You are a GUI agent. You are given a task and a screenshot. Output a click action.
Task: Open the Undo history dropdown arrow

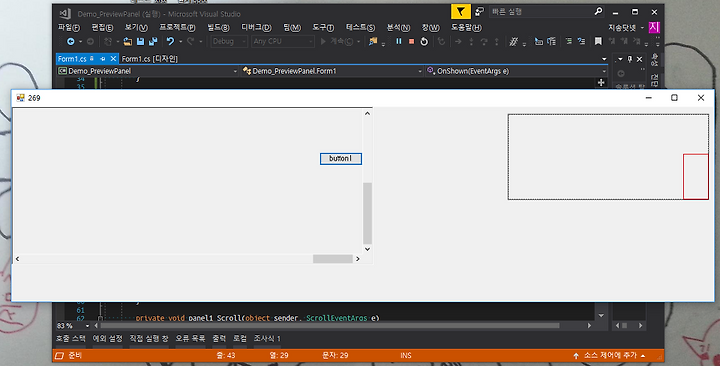[180, 41]
